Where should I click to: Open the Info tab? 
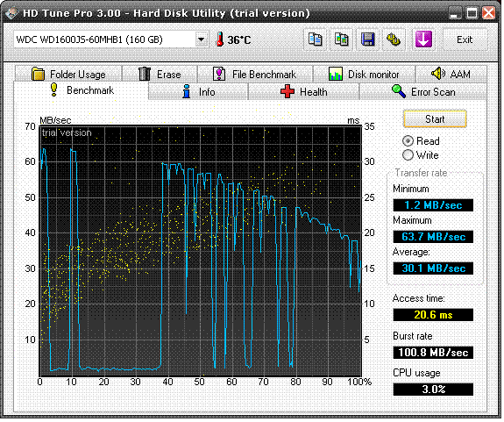198,91
